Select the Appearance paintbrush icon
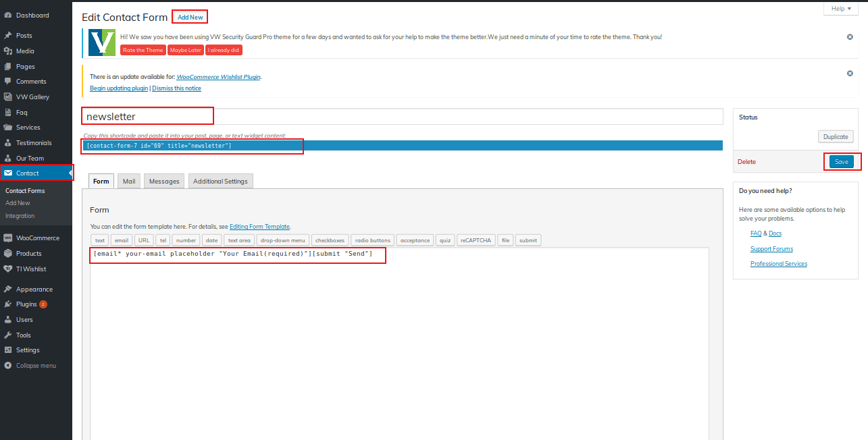 (x=7, y=289)
